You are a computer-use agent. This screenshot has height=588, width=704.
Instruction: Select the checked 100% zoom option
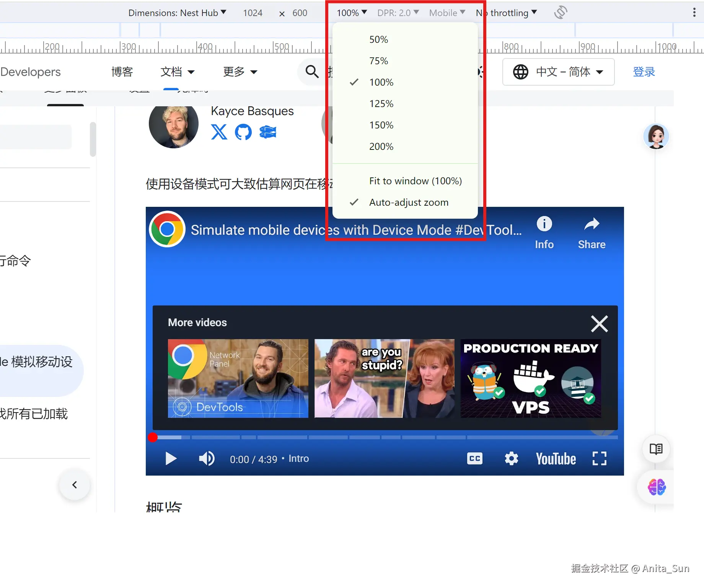point(405,82)
